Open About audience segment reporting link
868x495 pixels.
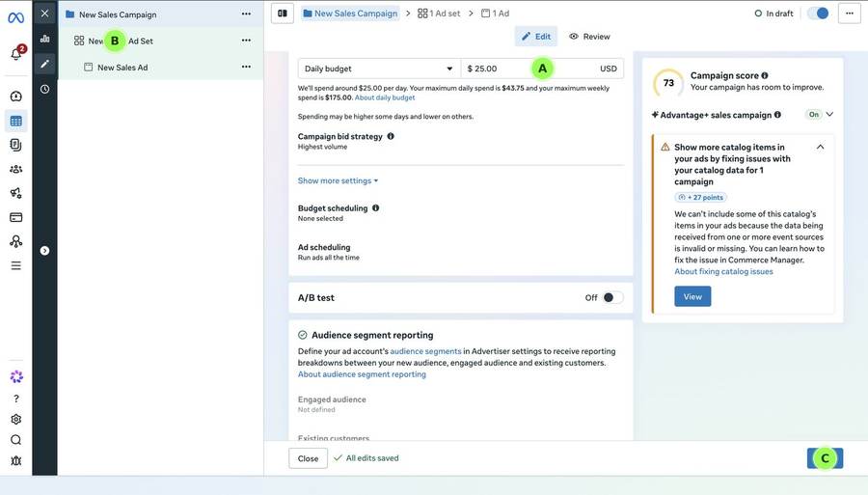pyautogui.click(x=362, y=374)
